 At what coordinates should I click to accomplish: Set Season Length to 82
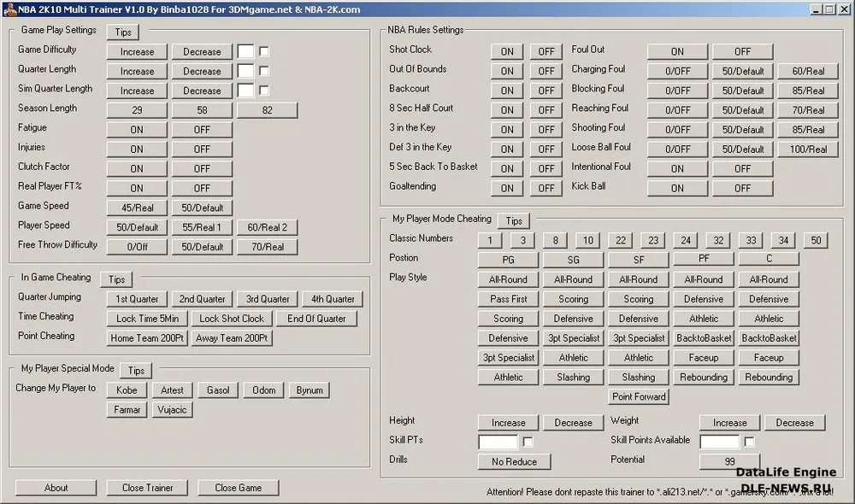[x=267, y=110]
